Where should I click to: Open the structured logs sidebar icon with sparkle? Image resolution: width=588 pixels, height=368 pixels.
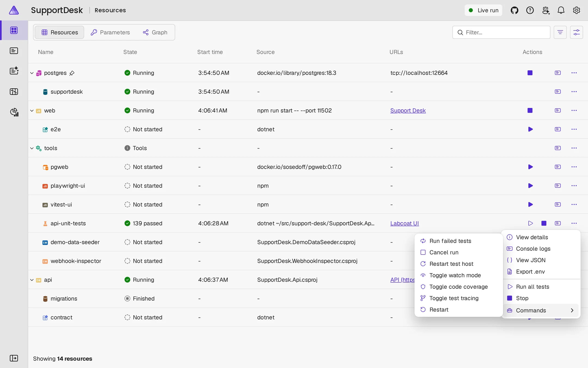14,71
